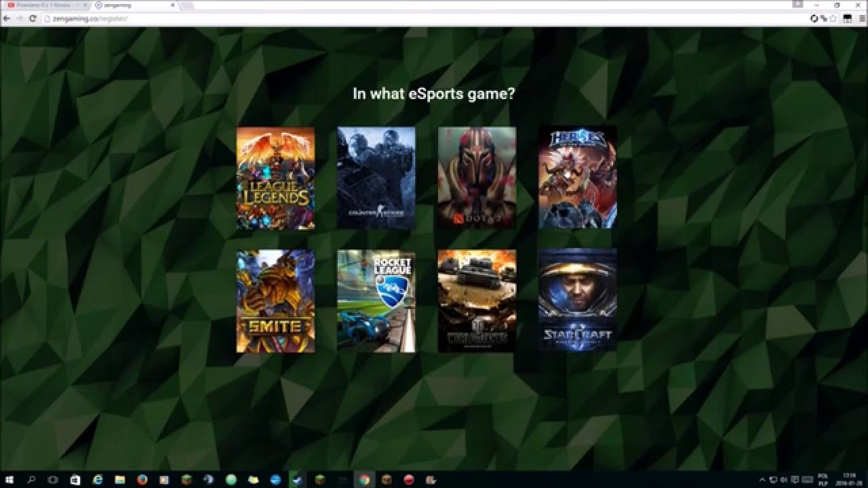Screen dimensions: 868x488
Task: Select the StarCraft II game card
Action: [578, 301]
